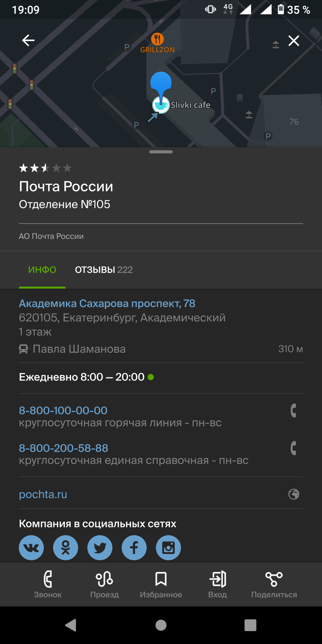Screen dimensions: 322x644
Task: Open the Facebook social page
Action: point(134,548)
